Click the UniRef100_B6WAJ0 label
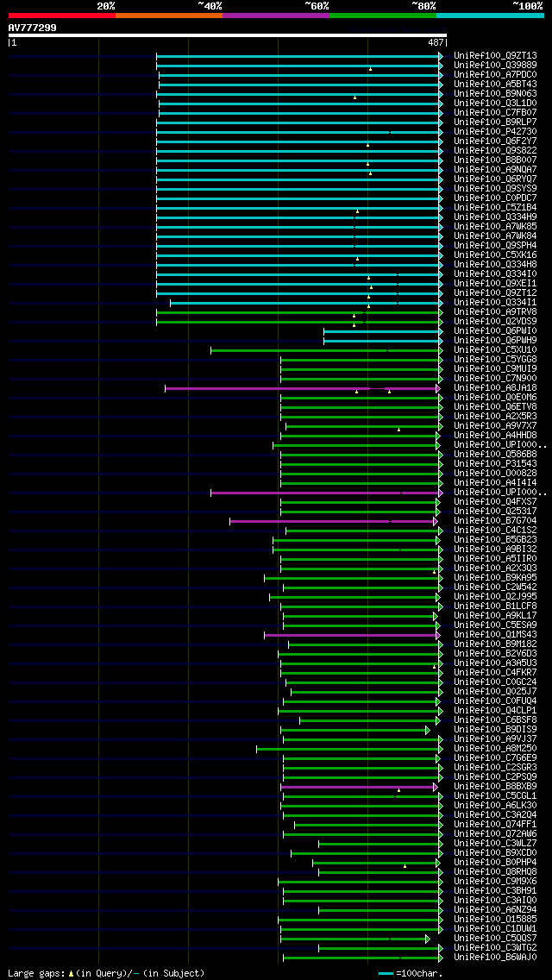 496,958
